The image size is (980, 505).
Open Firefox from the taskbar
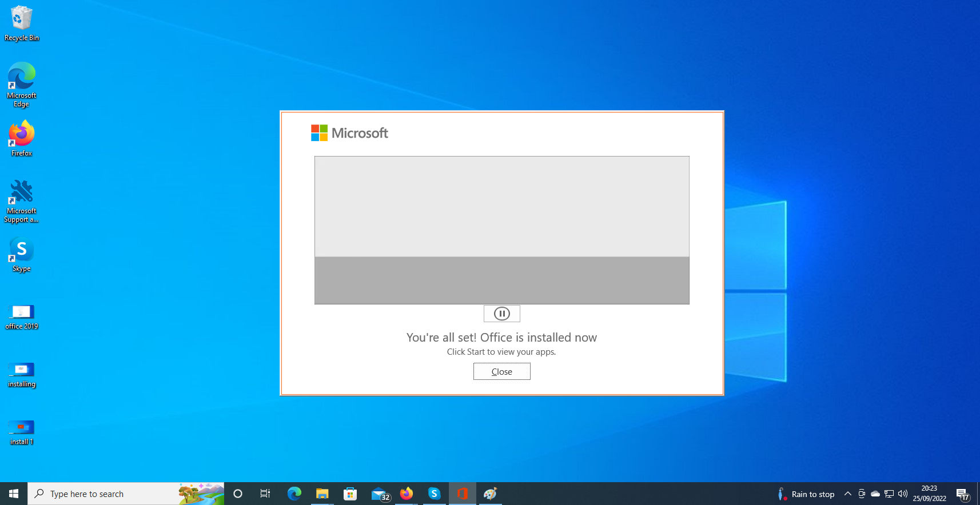click(407, 494)
